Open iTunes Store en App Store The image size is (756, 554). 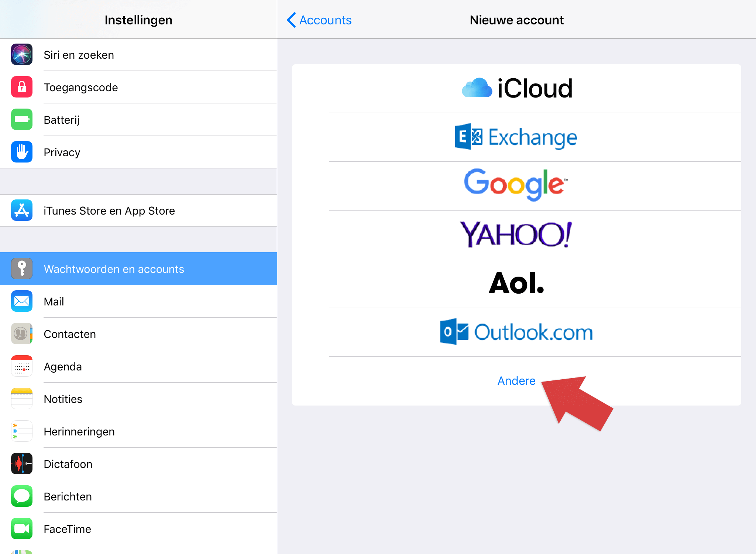pos(138,211)
